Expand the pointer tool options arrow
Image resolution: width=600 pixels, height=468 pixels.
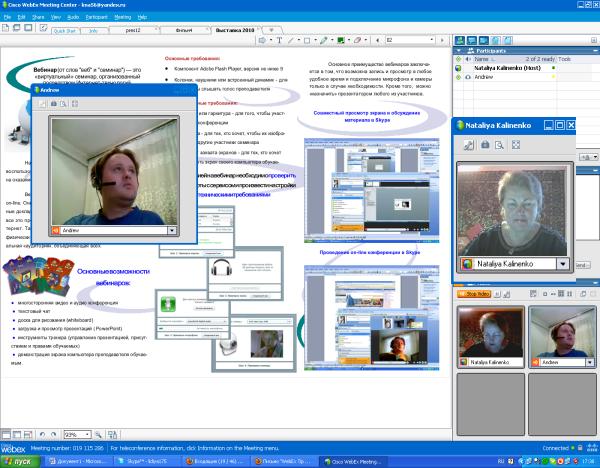point(271,40)
